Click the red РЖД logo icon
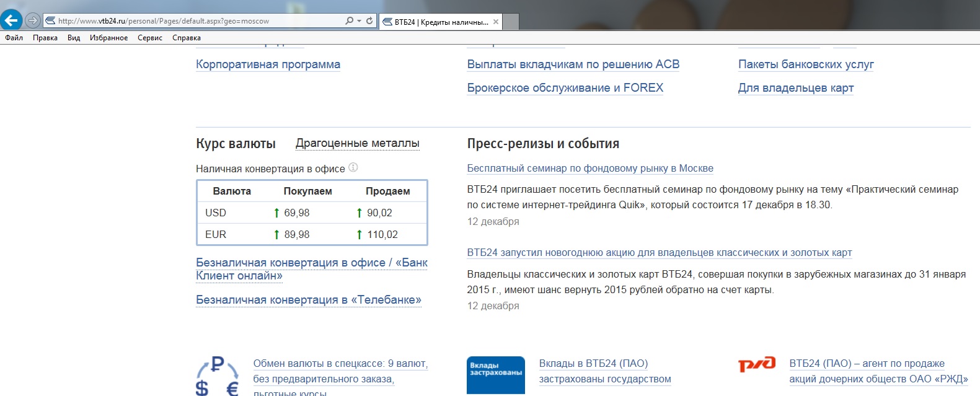 click(x=757, y=364)
